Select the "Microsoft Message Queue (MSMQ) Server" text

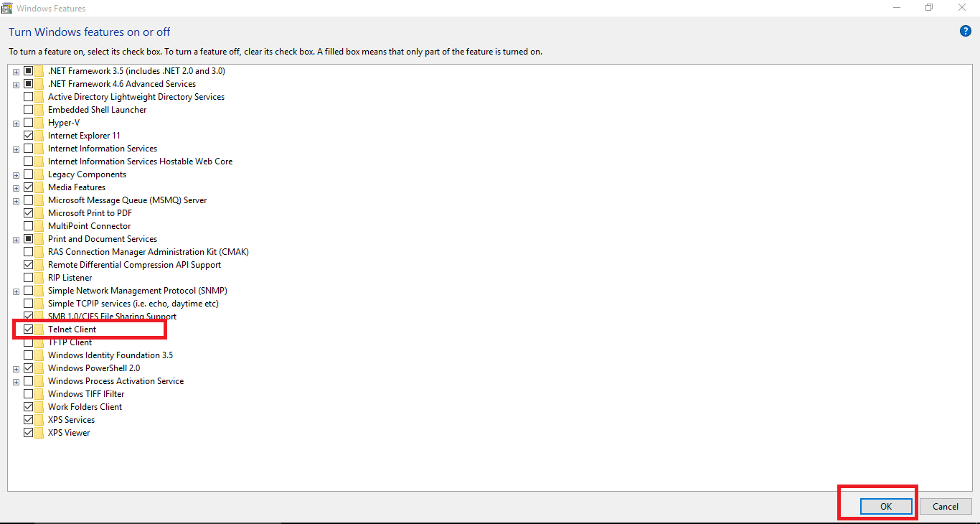tap(128, 200)
